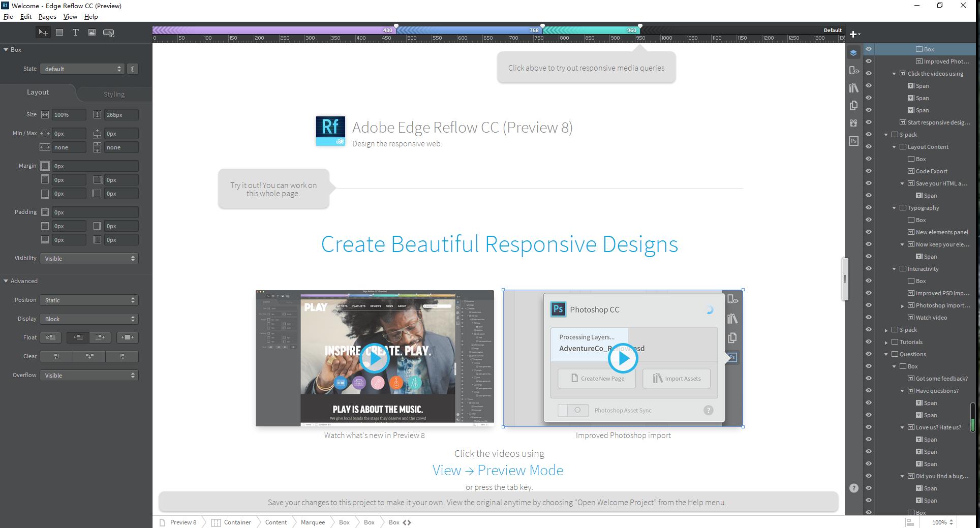This screenshot has width=980, height=528.
Task: Toggle visibility of Watch video layer
Action: [869, 318]
